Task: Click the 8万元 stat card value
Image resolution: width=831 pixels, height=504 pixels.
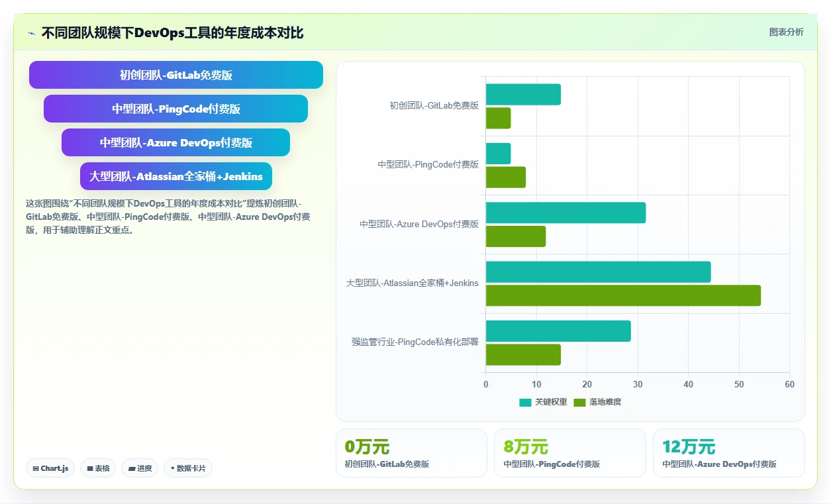Action: coord(526,447)
